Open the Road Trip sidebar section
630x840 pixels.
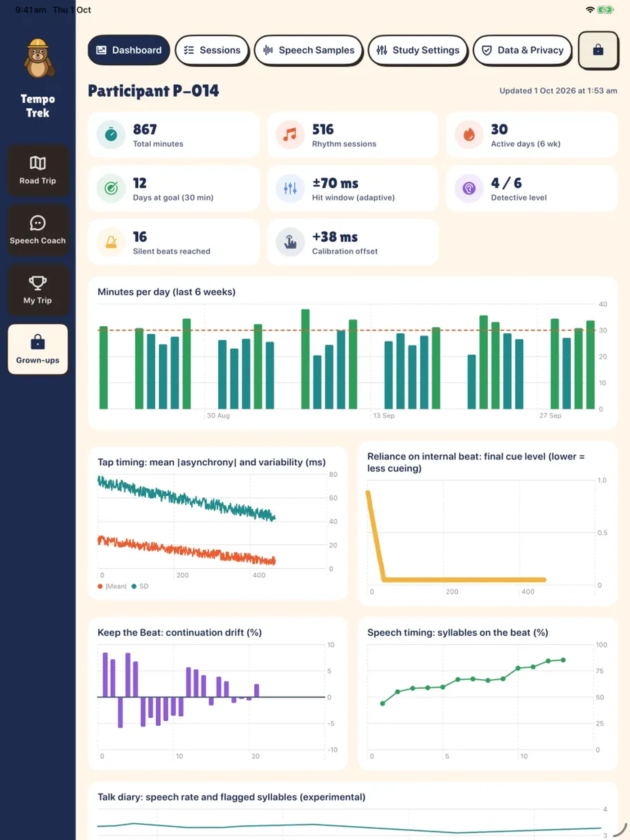tap(38, 170)
